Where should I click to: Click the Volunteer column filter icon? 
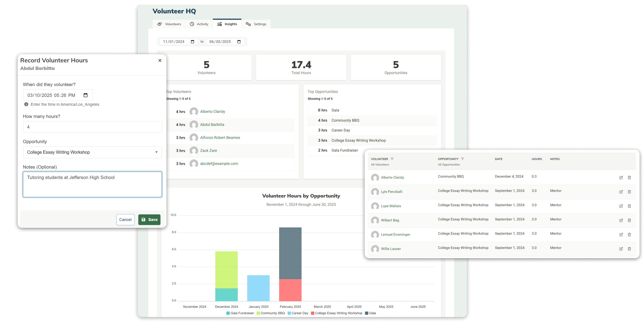392,159
